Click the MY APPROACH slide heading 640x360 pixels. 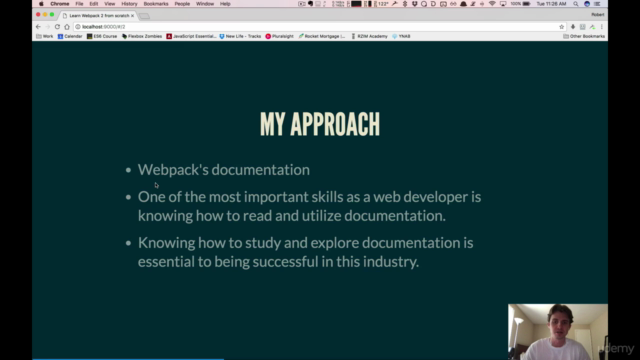(x=320, y=124)
